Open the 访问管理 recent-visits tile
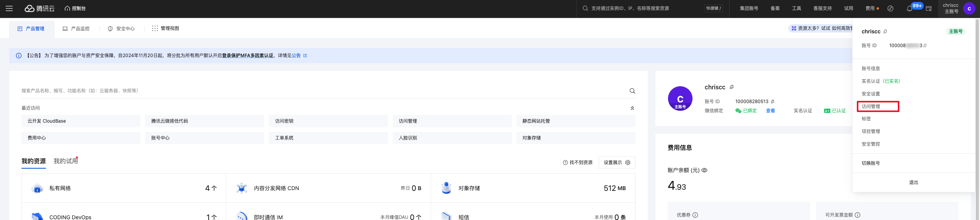Screen dimensions: 980x220 point(452,121)
